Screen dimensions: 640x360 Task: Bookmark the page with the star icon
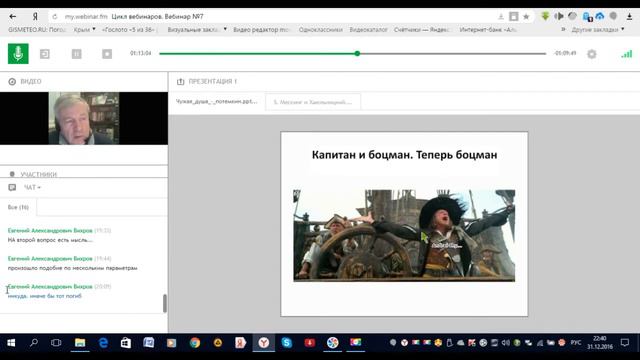[526, 17]
